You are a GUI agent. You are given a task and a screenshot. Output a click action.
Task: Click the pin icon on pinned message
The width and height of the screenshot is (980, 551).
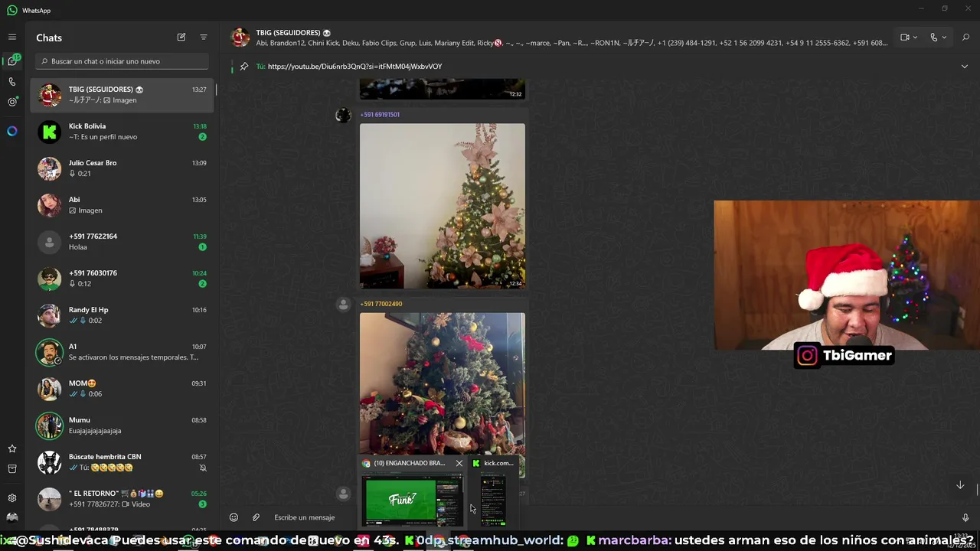coord(244,67)
